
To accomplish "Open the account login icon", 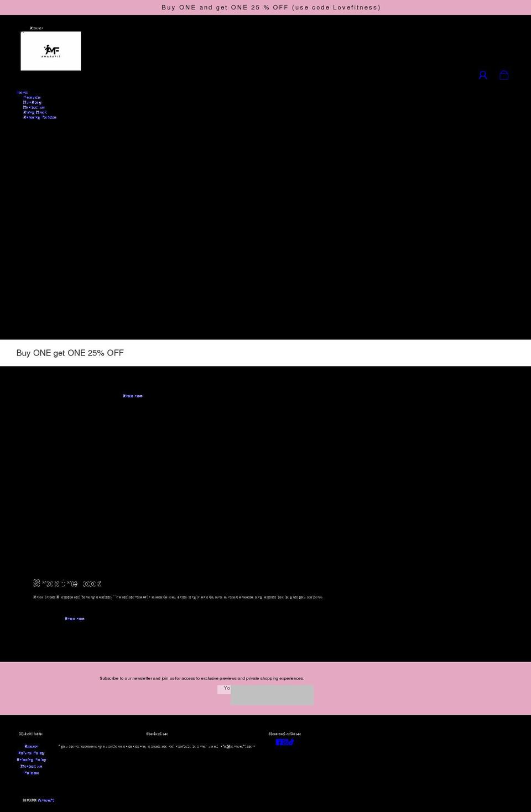I will pyautogui.click(x=482, y=75).
